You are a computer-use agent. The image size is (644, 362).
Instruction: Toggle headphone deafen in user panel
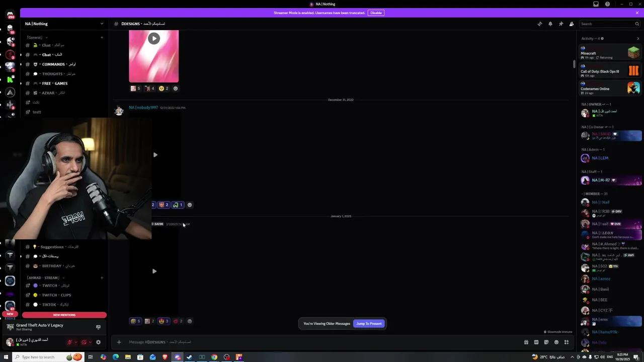pyautogui.click(x=84, y=342)
